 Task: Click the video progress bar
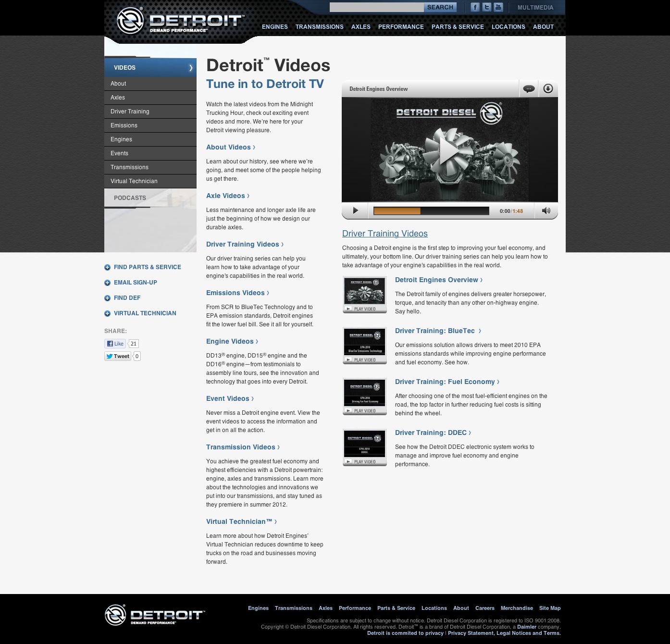[431, 211]
